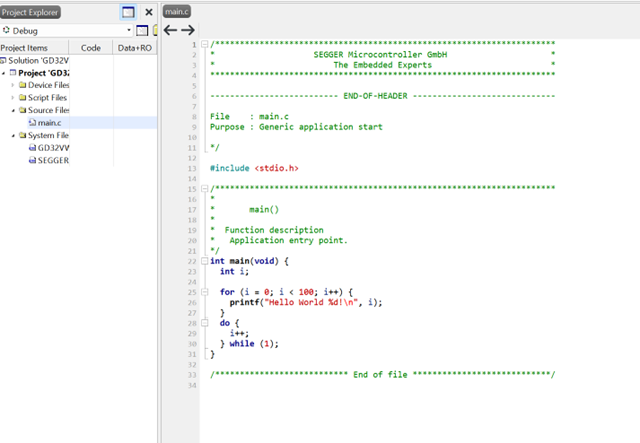
Task: Fold the main function at line 22
Action: click(204, 261)
